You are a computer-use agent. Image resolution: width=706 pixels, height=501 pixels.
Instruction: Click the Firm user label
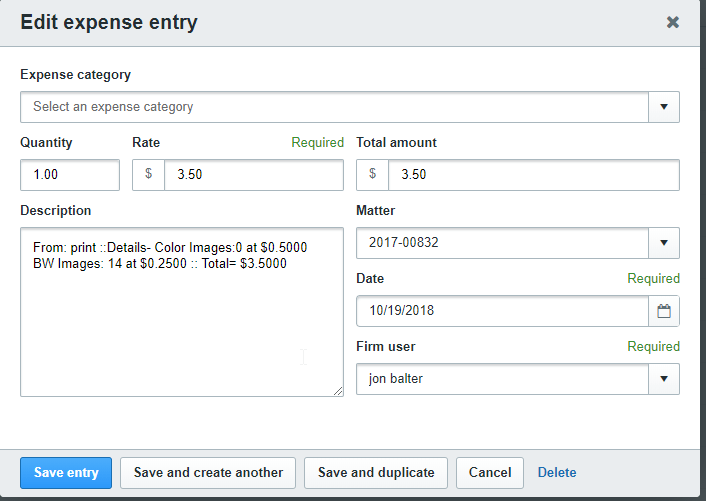coord(386,347)
